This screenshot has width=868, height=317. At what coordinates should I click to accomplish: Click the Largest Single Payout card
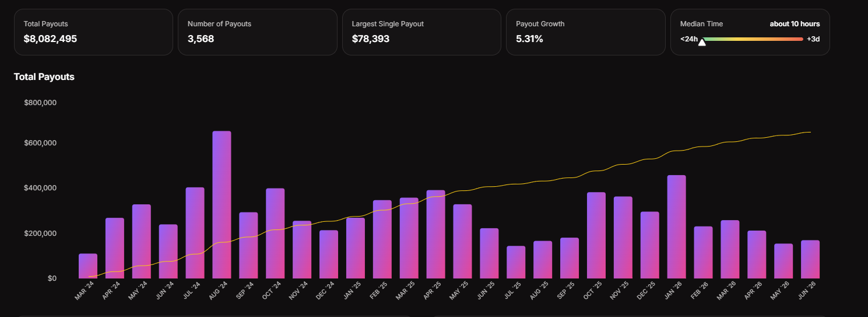421,32
